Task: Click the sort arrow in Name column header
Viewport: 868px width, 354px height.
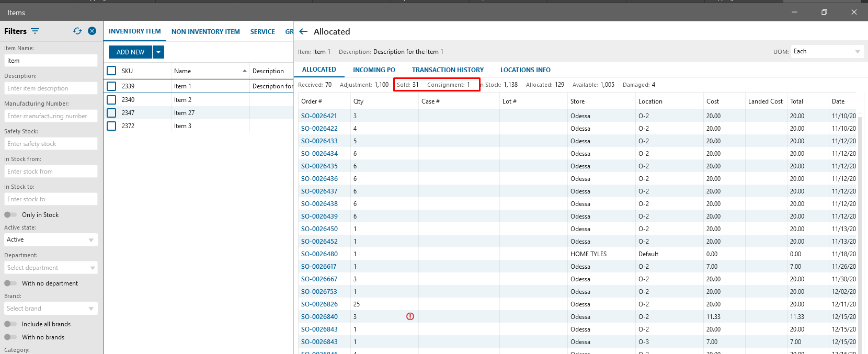Action: [x=244, y=71]
